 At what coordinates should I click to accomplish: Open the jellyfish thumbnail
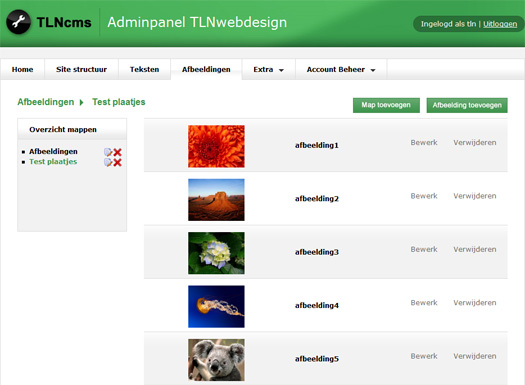tap(216, 306)
